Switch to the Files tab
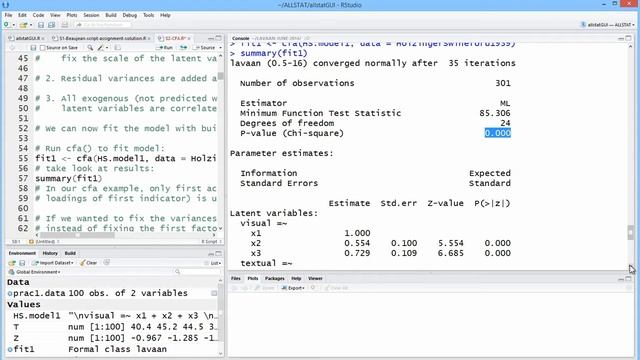The image size is (640, 360). click(x=236, y=278)
